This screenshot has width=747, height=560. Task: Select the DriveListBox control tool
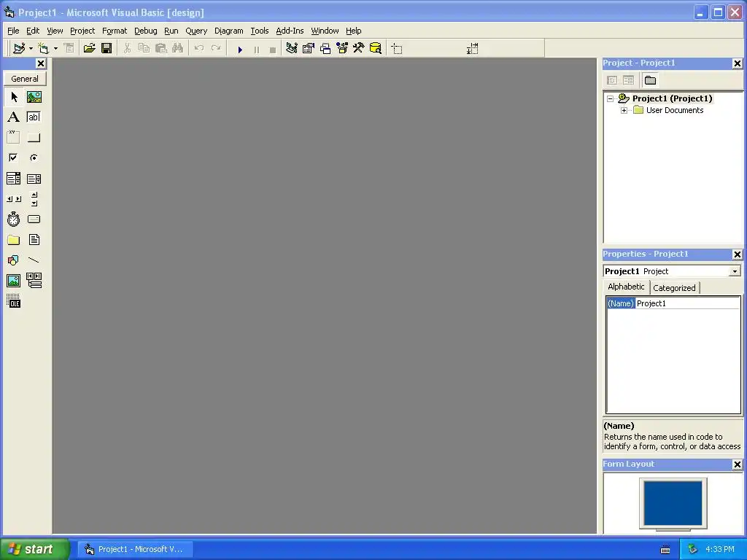34,219
